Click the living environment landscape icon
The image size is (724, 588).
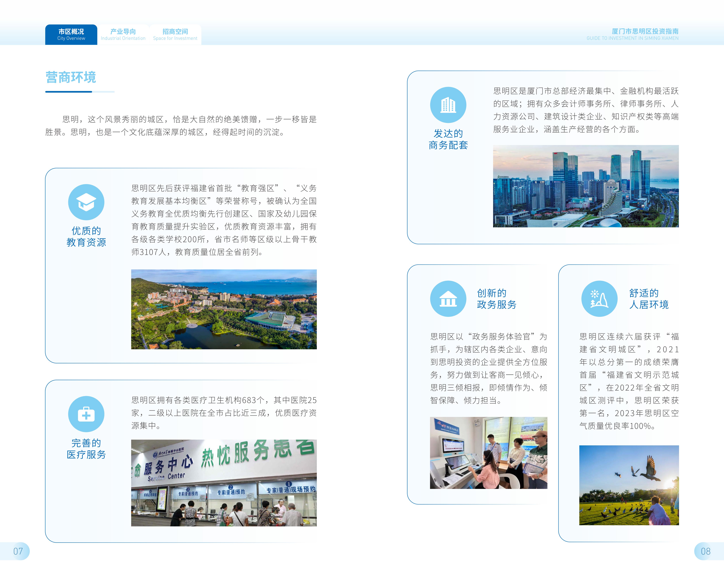599,299
